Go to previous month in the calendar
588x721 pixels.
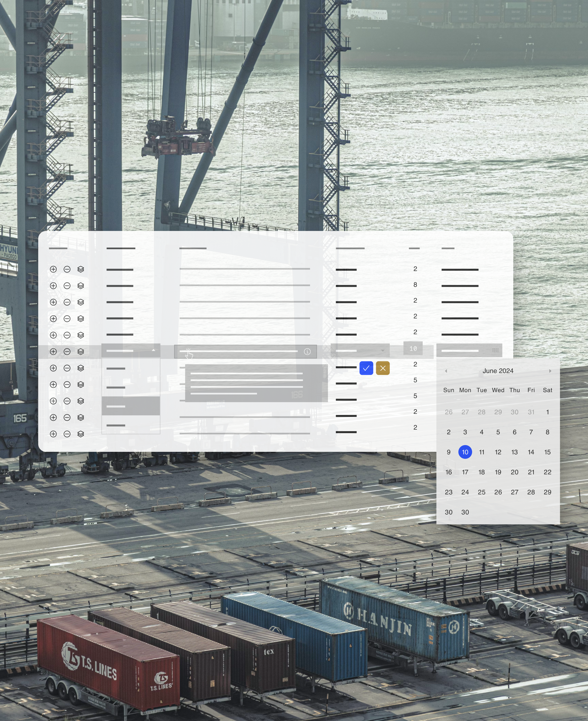tap(446, 371)
